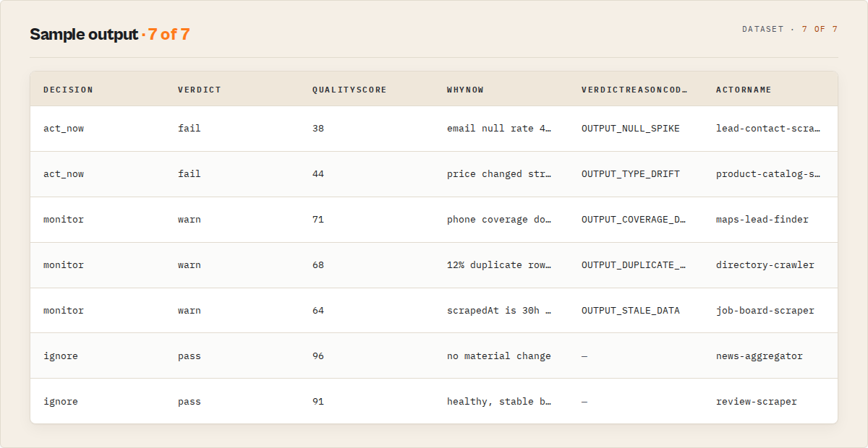This screenshot has height=448, width=868.
Task: Click the OUTPUT_TYPE_DRIFT reason code
Action: tap(631, 174)
